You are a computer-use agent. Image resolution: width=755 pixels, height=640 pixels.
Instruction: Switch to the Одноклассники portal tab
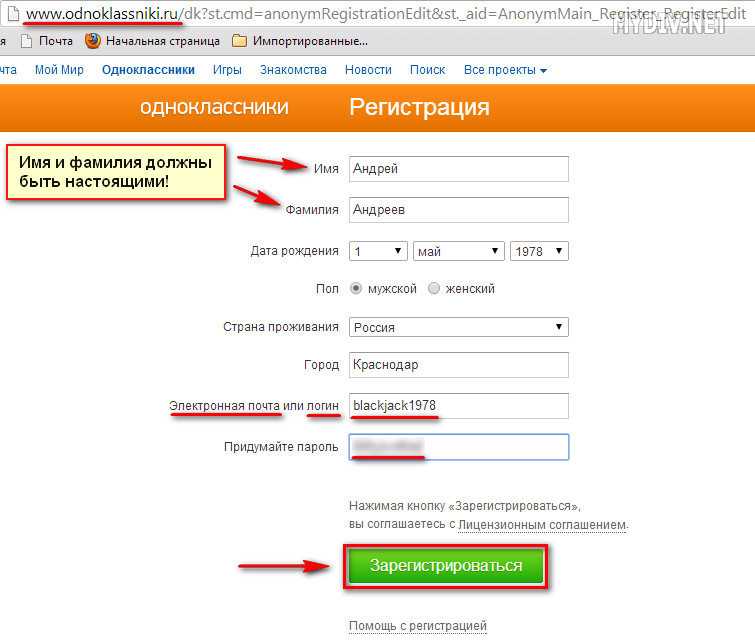tap(148, 70)
